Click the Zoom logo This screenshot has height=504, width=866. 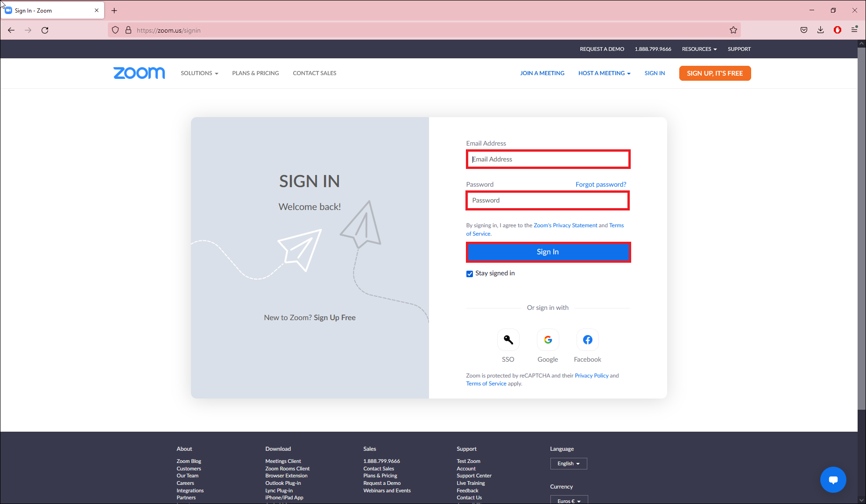coord(139,73)
